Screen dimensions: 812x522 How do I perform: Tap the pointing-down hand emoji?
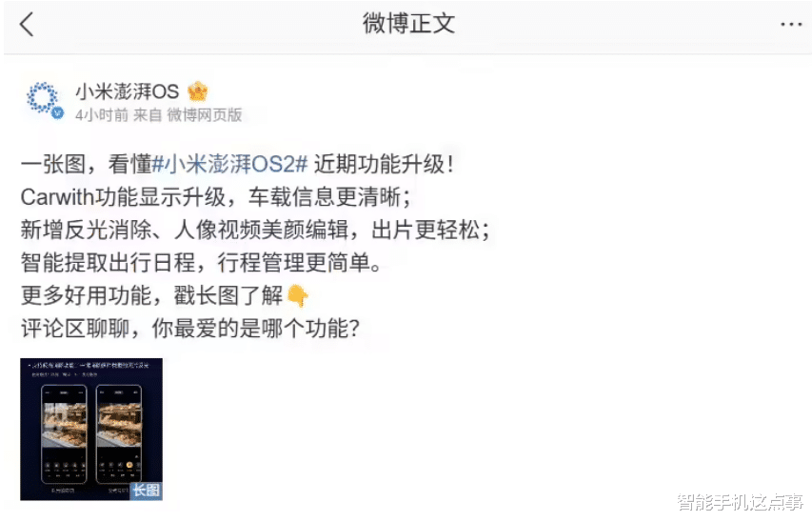[x=297, y=296]
